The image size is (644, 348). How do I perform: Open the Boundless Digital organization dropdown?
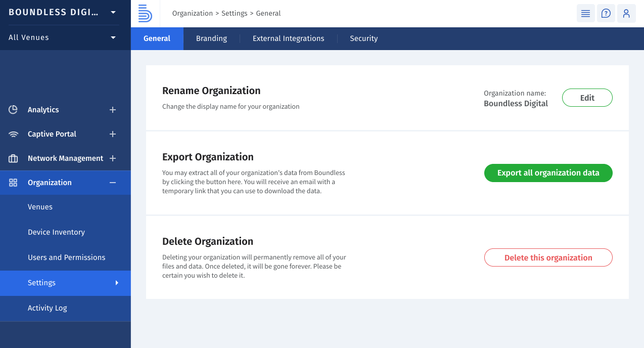113,12
